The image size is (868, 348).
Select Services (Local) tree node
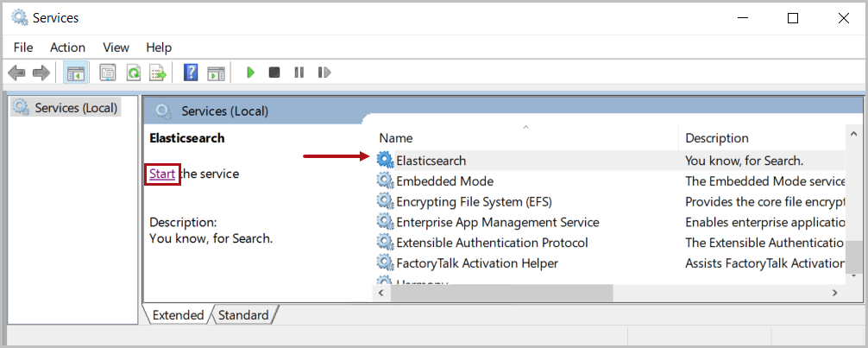pos(66,107)
